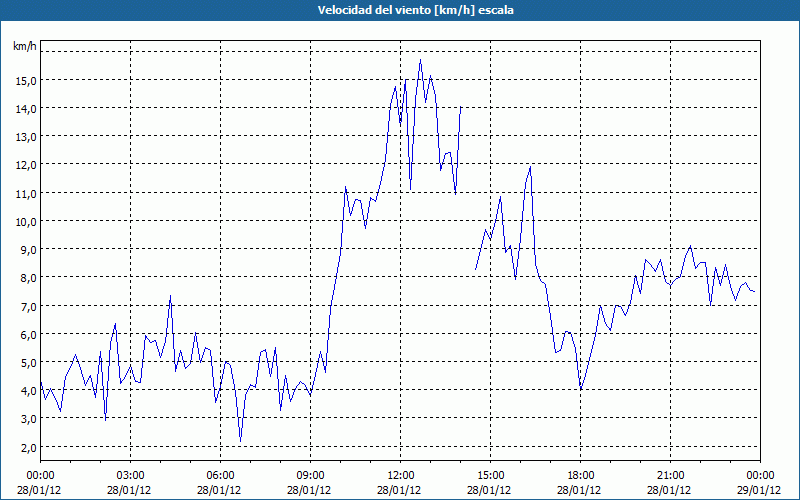Viewport: 800px width, 500px height.
Task: Pick the '9,0' y-axis value
Action: pyautogui.click(x=29, y=250)
